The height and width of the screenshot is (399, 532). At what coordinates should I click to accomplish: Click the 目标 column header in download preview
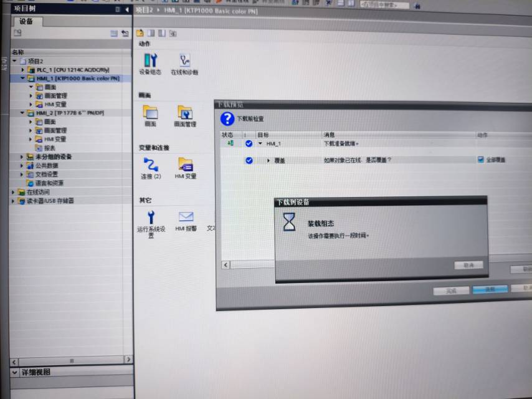point(263,135)
